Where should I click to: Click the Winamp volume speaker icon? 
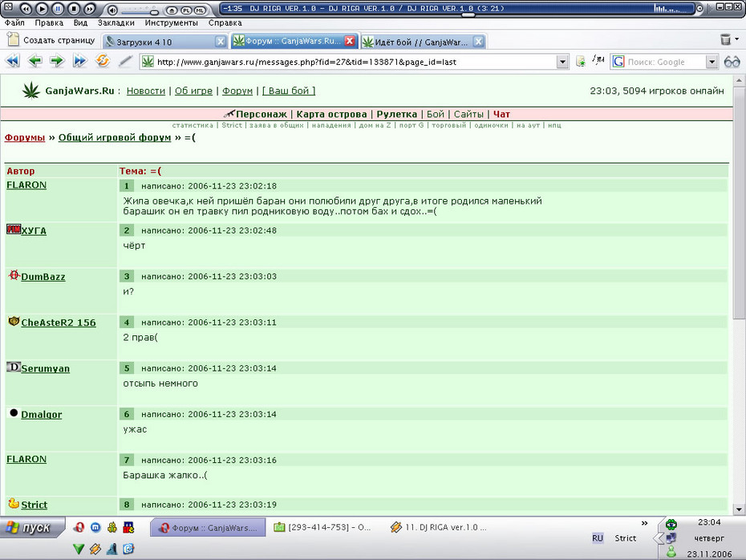111,10
